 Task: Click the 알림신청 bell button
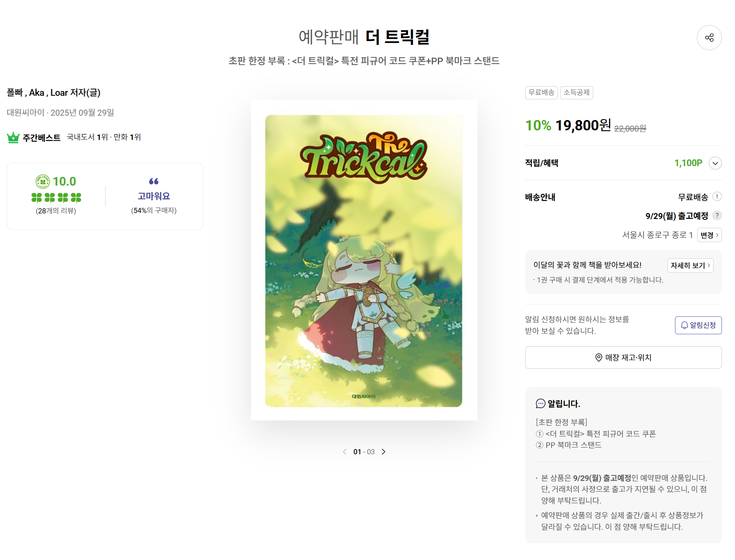point(698,325)
